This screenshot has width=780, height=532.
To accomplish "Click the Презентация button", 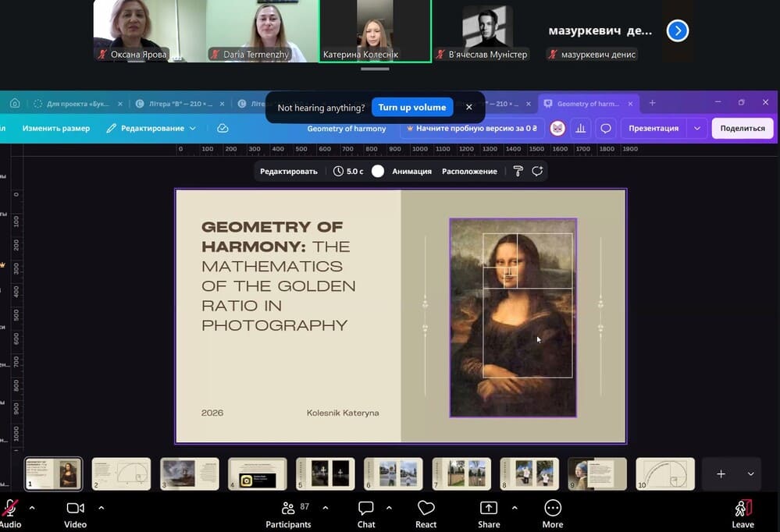I will (654, 128).
